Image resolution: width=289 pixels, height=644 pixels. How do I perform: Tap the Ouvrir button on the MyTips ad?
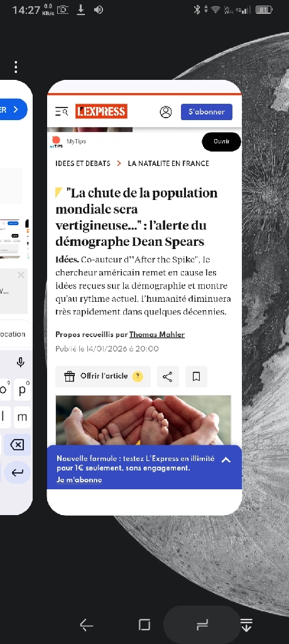click(221, 142)
